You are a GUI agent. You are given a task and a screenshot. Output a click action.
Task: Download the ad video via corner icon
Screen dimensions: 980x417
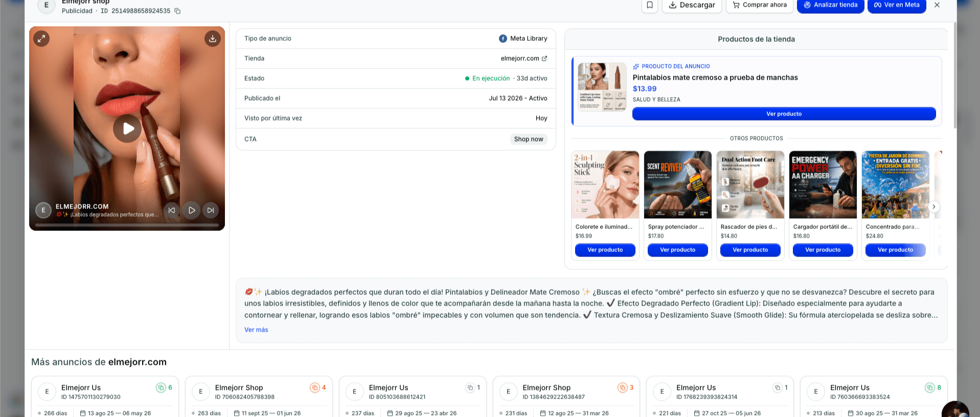click(213, 38)
